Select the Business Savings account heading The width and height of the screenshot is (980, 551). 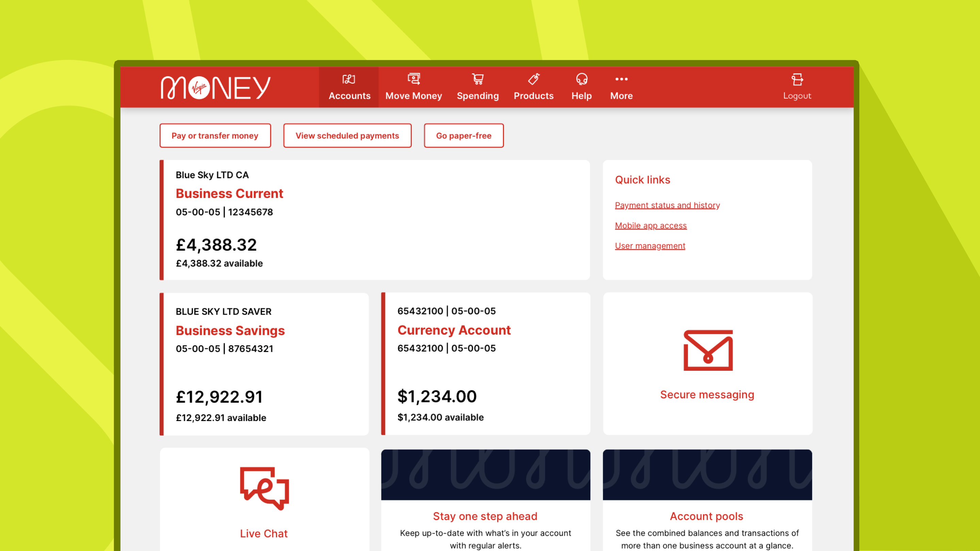230,331
